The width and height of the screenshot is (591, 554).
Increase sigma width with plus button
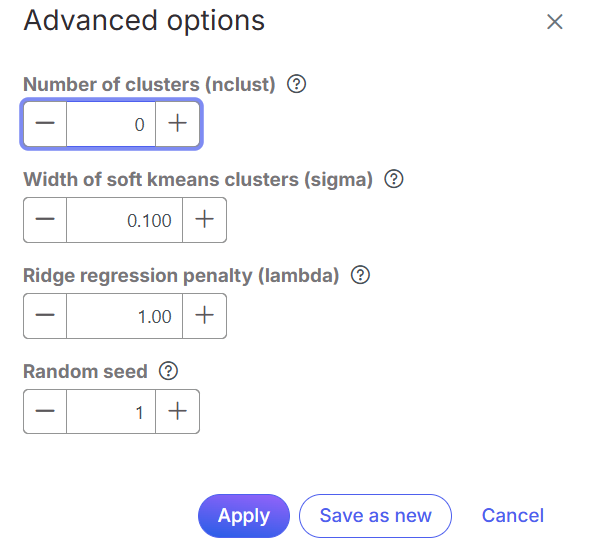[205, 220]
